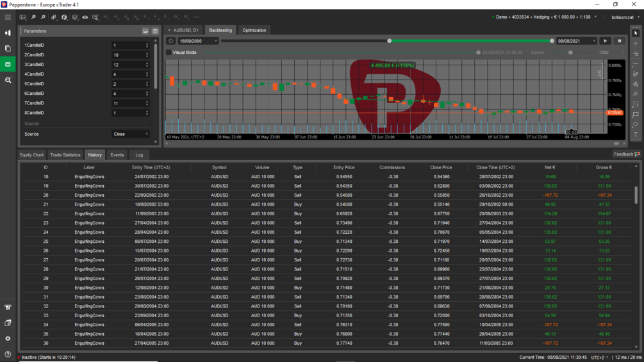
Task: Open the 08/08/2021 end date dropdown
Action: tap(577, 41)
